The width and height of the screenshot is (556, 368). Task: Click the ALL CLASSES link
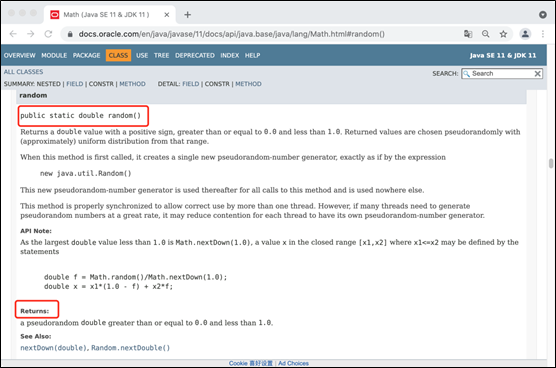23,72
